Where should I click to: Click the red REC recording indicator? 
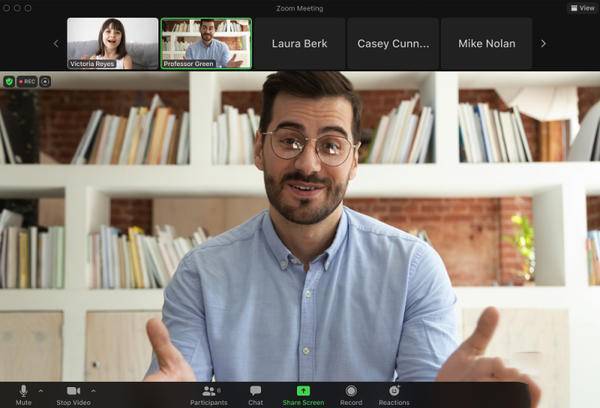[27, 81]
